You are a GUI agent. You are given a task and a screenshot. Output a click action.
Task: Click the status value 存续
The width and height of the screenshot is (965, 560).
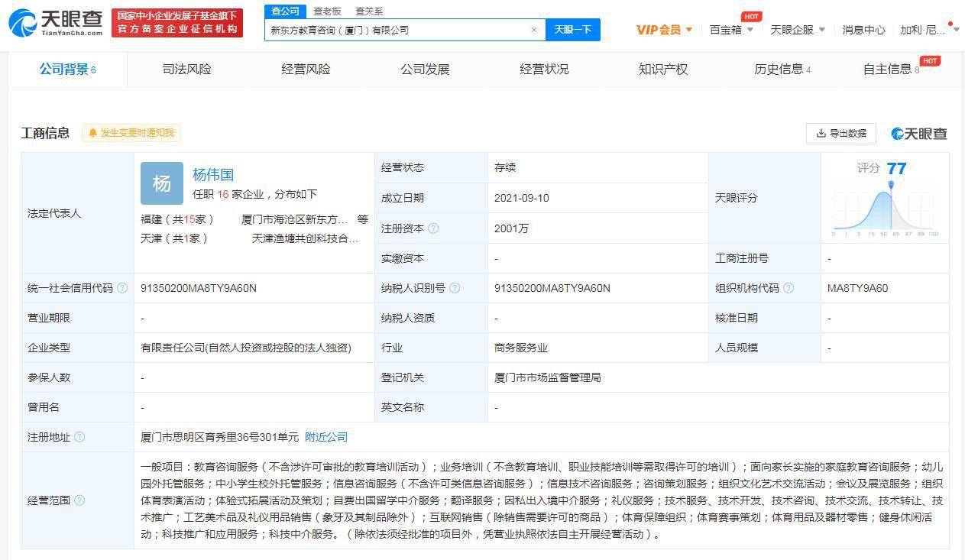point(505,167)
